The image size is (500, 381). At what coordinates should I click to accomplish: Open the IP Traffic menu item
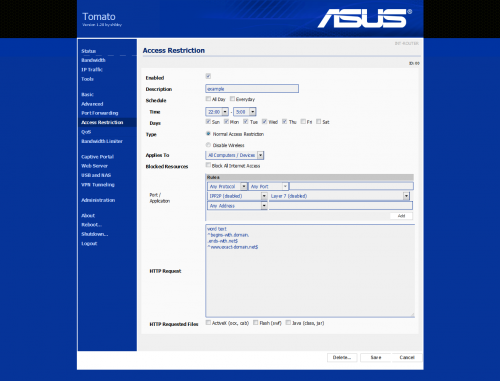[92, 69]
